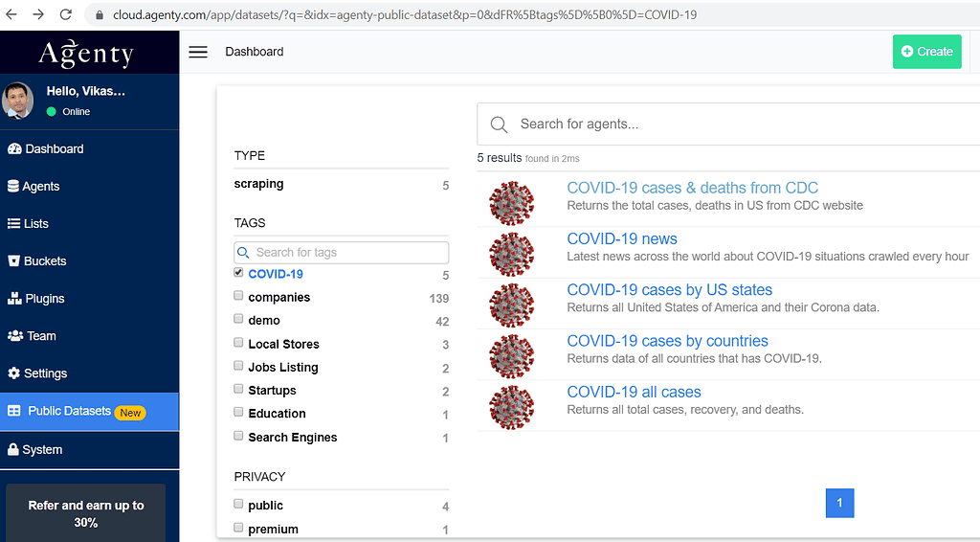This screenshot has height=542, width=980.
Task: Click the Agents database icon in sidebar
Action: coord(13,187)
